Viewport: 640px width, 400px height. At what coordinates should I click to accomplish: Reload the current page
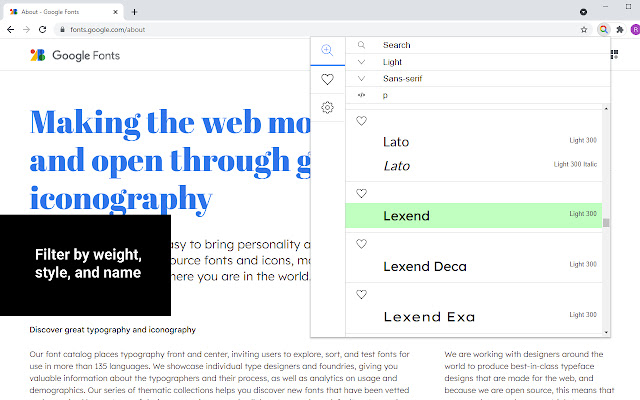(x=42, y=30)
